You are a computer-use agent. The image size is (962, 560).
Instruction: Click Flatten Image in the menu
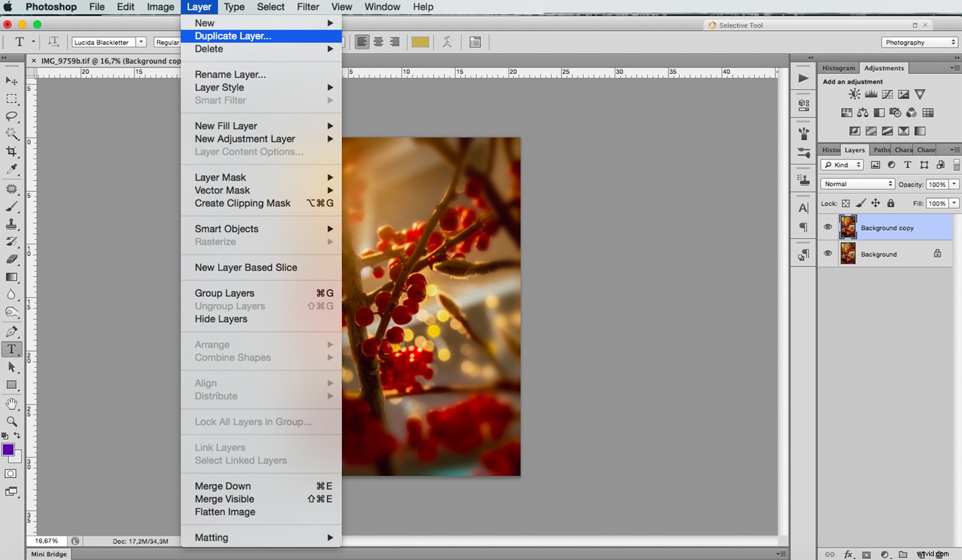pos(224,512)
